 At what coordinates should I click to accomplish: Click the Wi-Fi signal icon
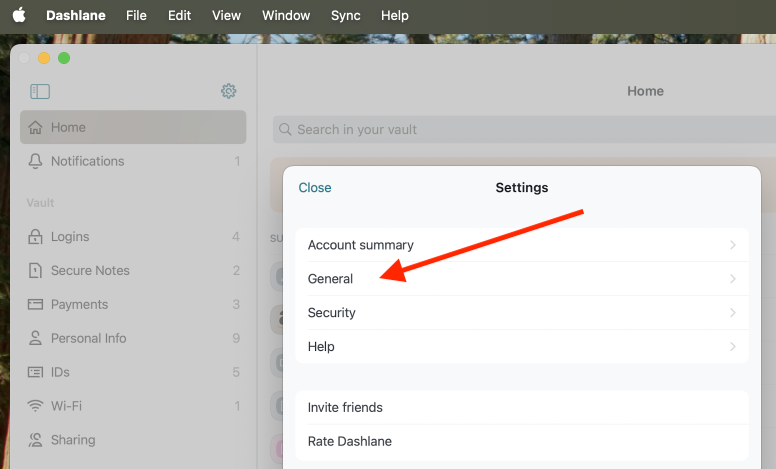pyautogui.click(x=35, y=406)
